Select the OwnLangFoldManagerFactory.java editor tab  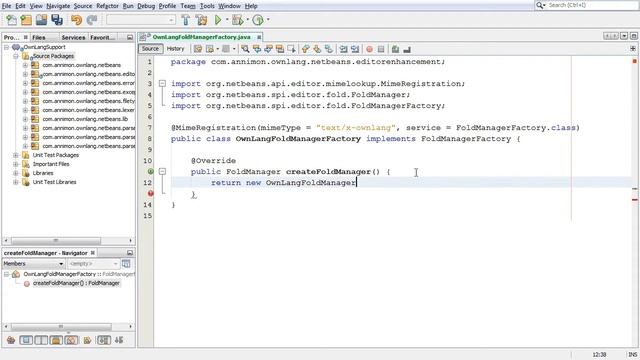pyautogui.click(x=201, y=37)
